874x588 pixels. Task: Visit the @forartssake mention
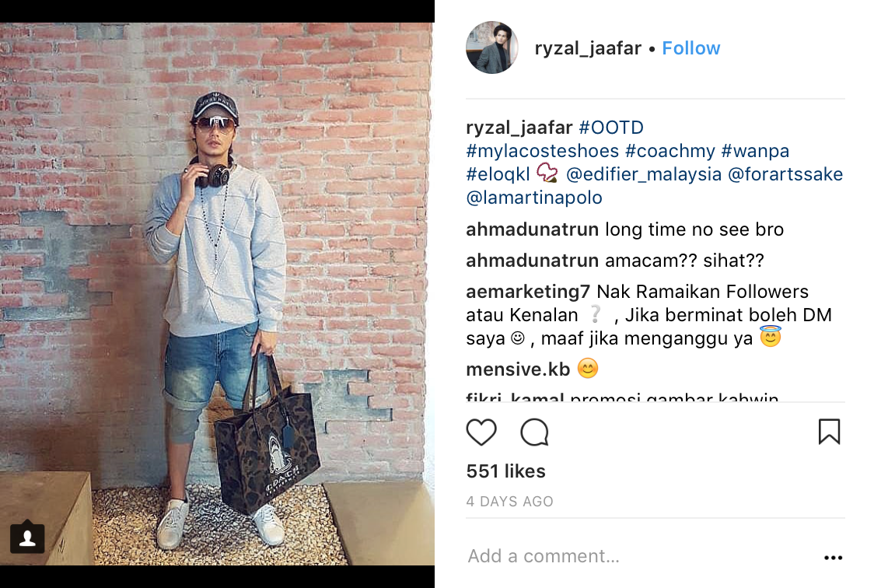[x=785, y=174]
